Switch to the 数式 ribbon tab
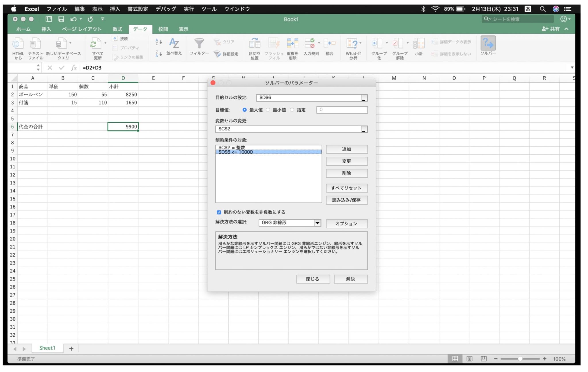The width and height of the screenshot is (588, 372). (x=117, y=29)
